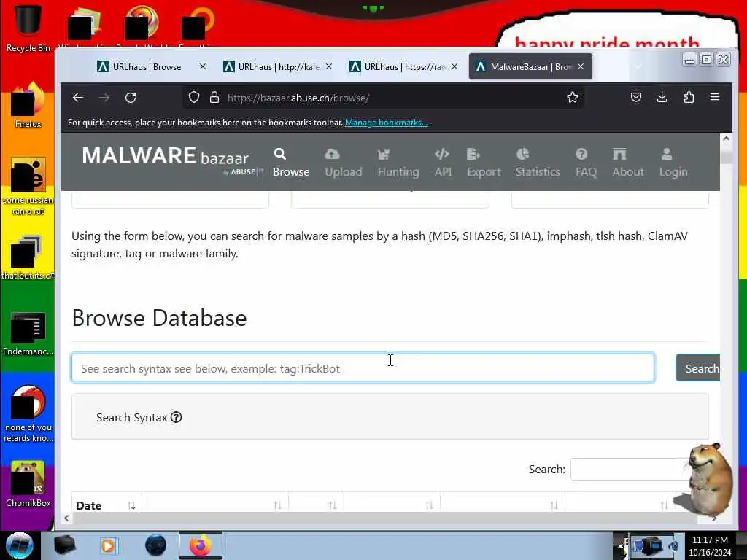Open the Save to Pocket icon
The image size is (747, 560).
point(636,97)
